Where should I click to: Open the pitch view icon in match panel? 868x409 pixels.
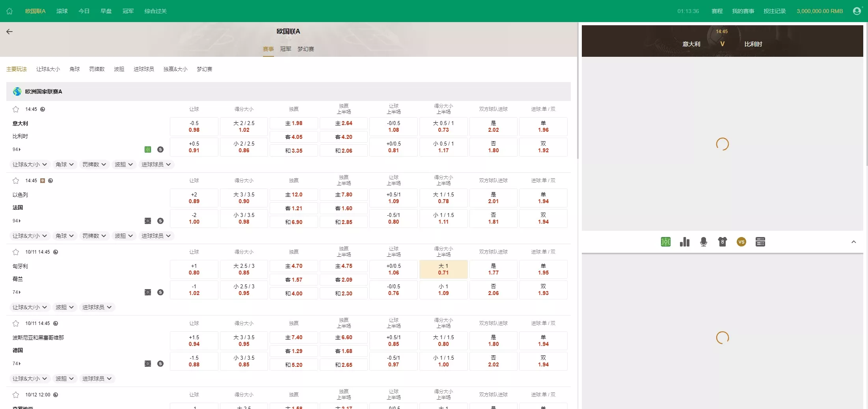pyautogui.click(x=665, y=242)
